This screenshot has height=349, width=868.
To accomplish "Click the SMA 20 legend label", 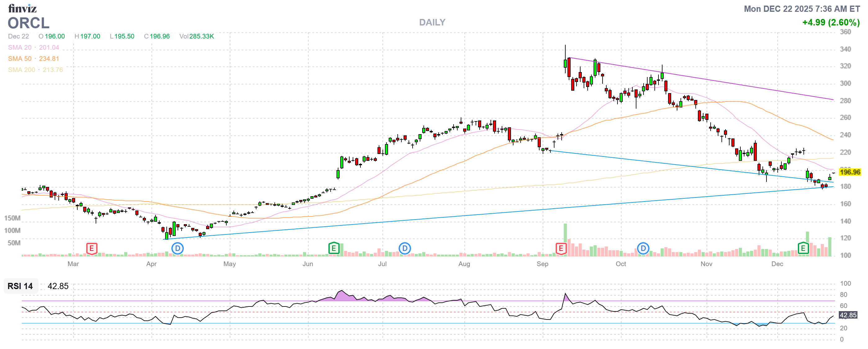I will pos(20,48).
